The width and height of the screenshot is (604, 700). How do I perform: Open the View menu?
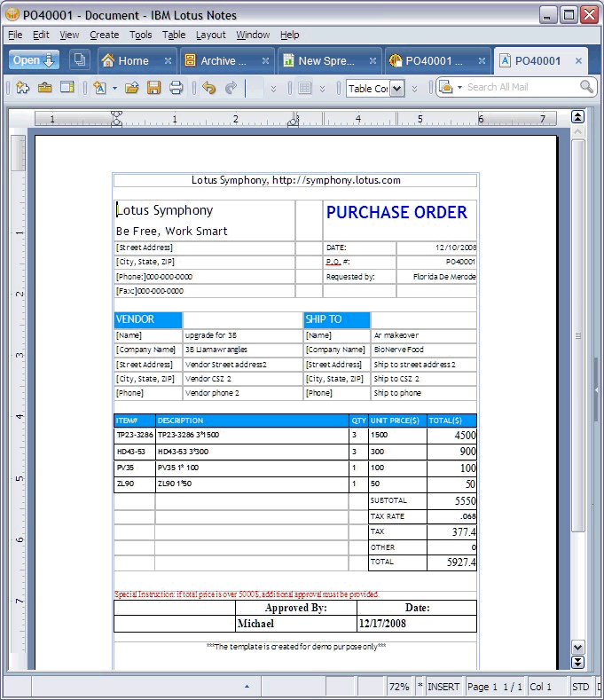click(69, 35)
